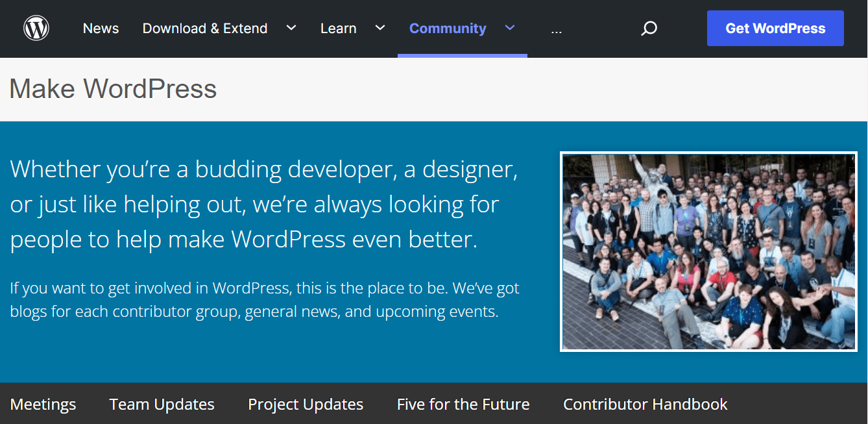Select the Download & Extend menu
Image resolution: width=868 pixels, height=424 pixels.
click(205, 29)
